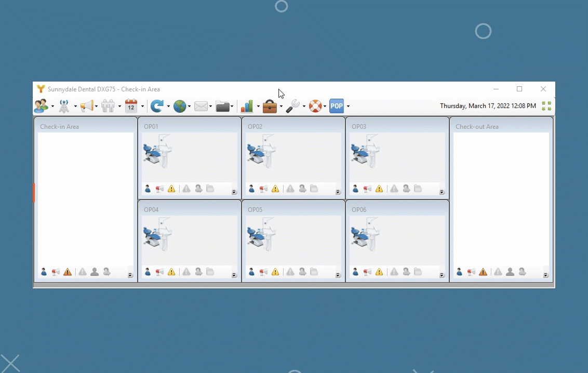
Task: Open dropdown arrow next to patients icon
Action: 52,106
